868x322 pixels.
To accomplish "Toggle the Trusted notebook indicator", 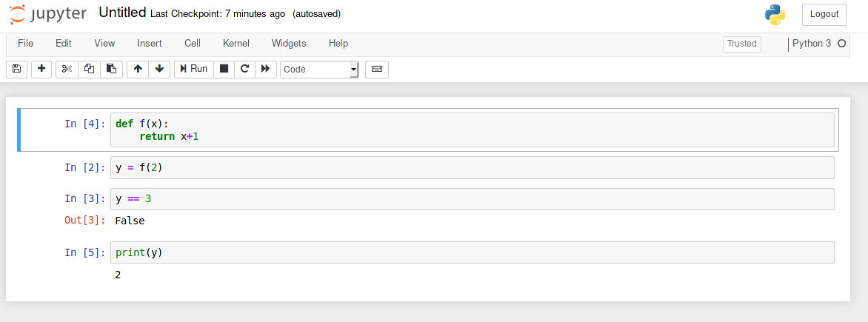I will (x=741, y=44).
